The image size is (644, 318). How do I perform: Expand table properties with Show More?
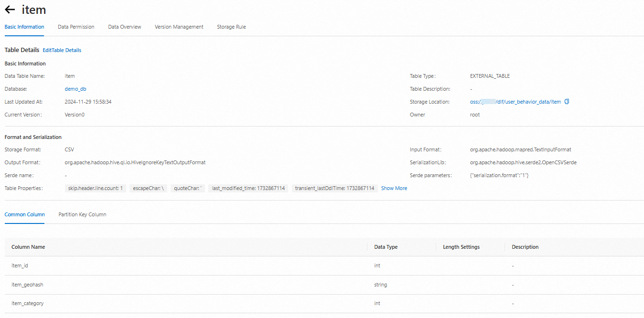pyautogui.click(x=394, y=188)
